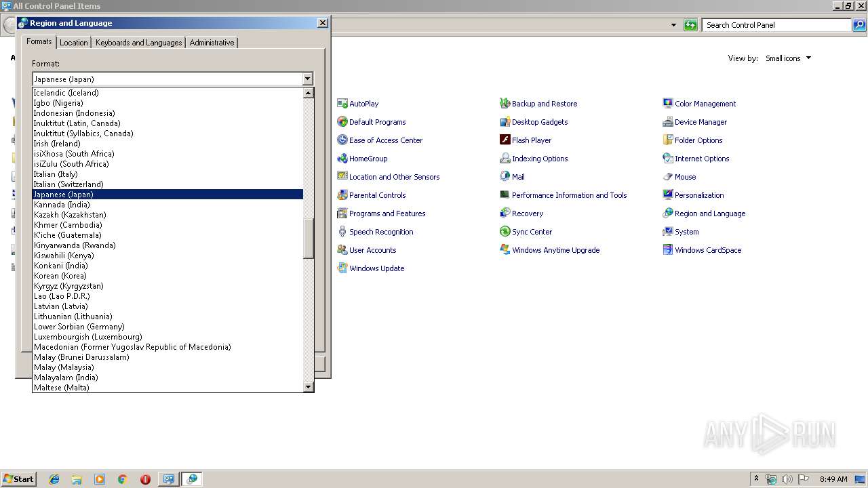Select Icelandic (Iceland) format
868x488 pixels.
(168, 93)
